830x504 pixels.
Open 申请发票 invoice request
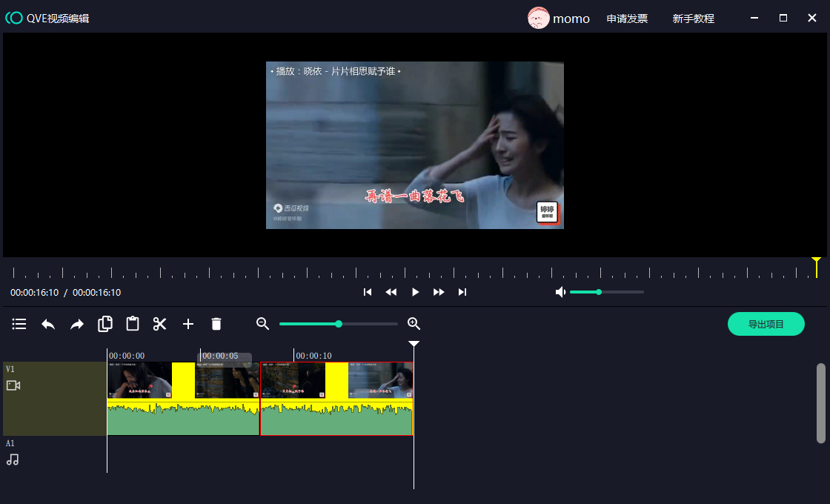tap(627, 19)
